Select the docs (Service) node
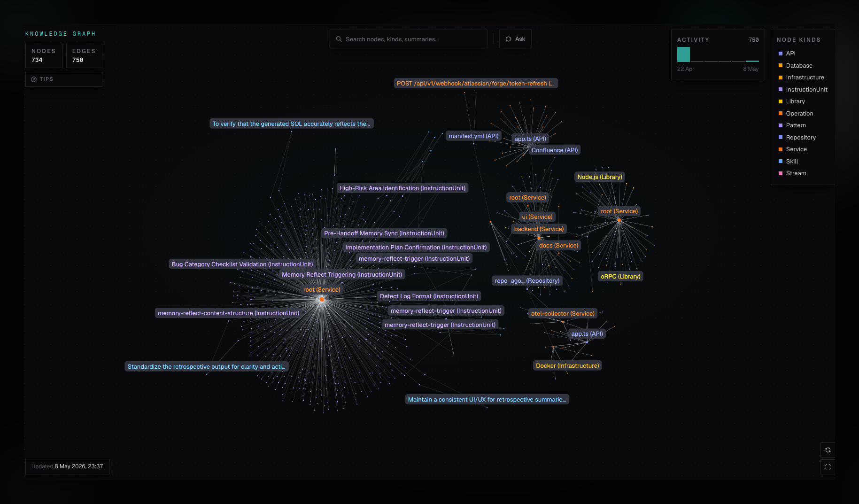Image resolution: width=859 pixels, height=504 pixels. (x=559, y=246)
